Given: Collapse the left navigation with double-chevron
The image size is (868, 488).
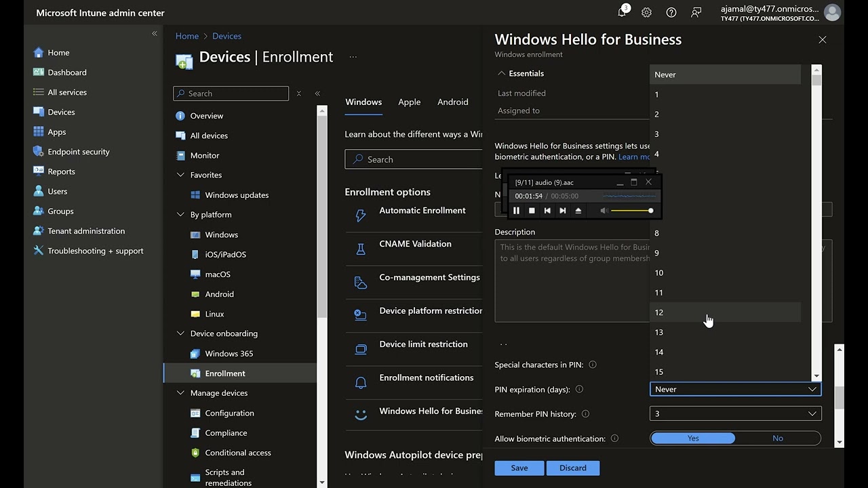Looking at the screenshot, I should 155,33.
